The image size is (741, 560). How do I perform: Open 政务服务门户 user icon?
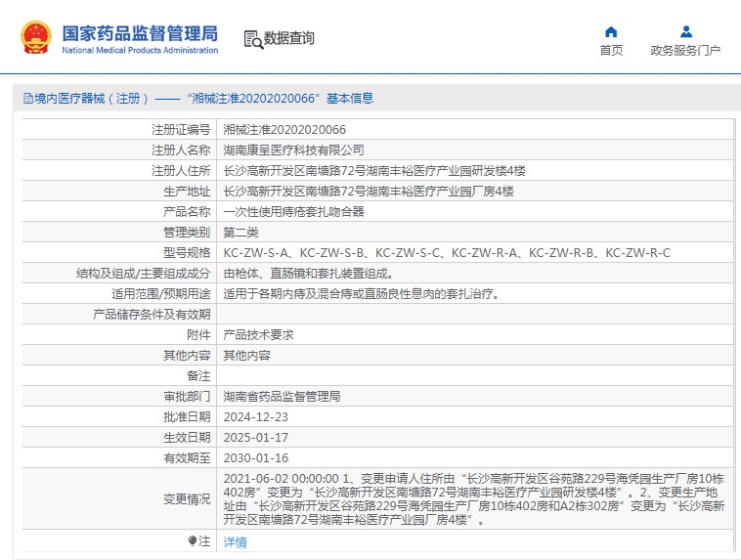coord(686,31)
